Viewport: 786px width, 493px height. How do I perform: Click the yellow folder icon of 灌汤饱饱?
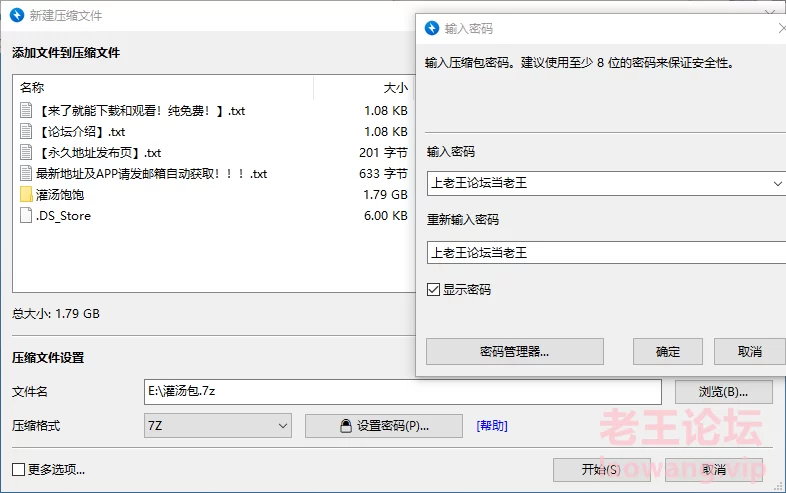(x=26, y=195)
